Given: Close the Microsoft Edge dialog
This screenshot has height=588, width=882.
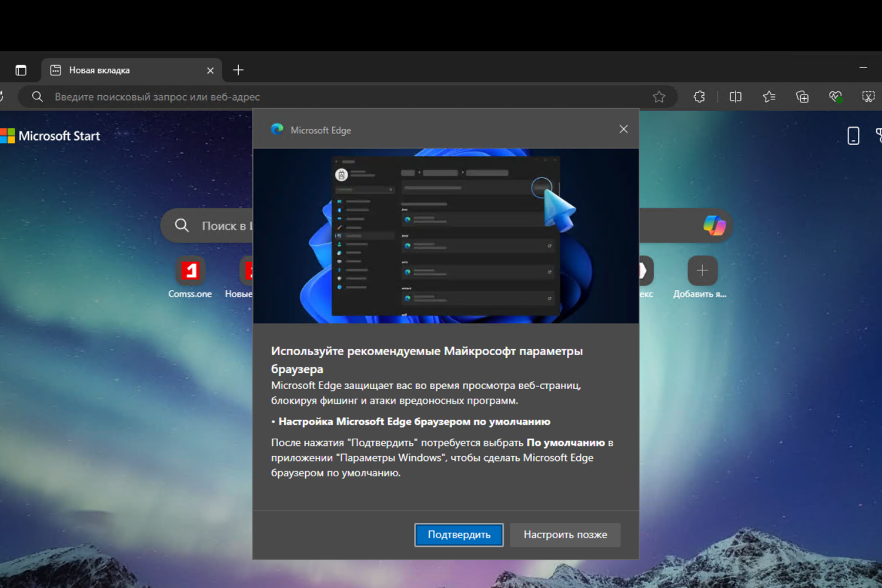Looking at the screenshot, I should pos(624,129).
